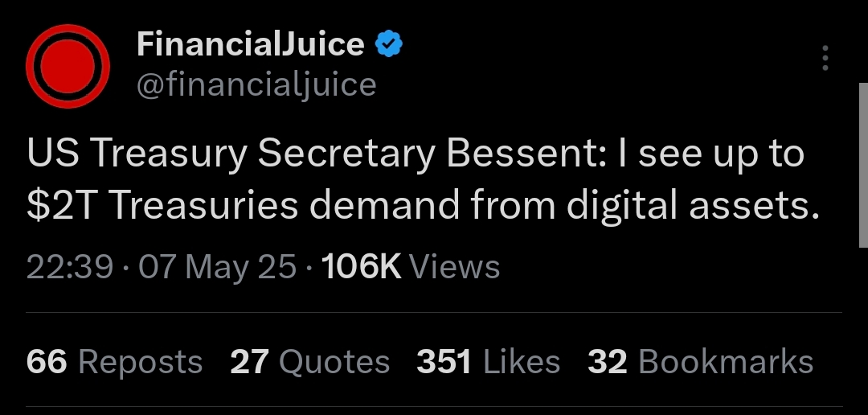Click the 351 like count number
The width and height of the screenshot is (868, 415).
tap(444, 362)
